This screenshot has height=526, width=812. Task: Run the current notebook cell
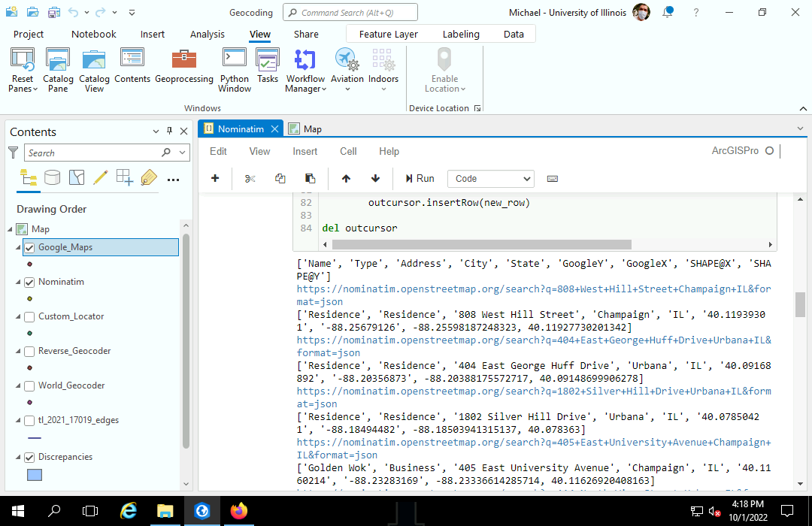[x=420, y=178]
